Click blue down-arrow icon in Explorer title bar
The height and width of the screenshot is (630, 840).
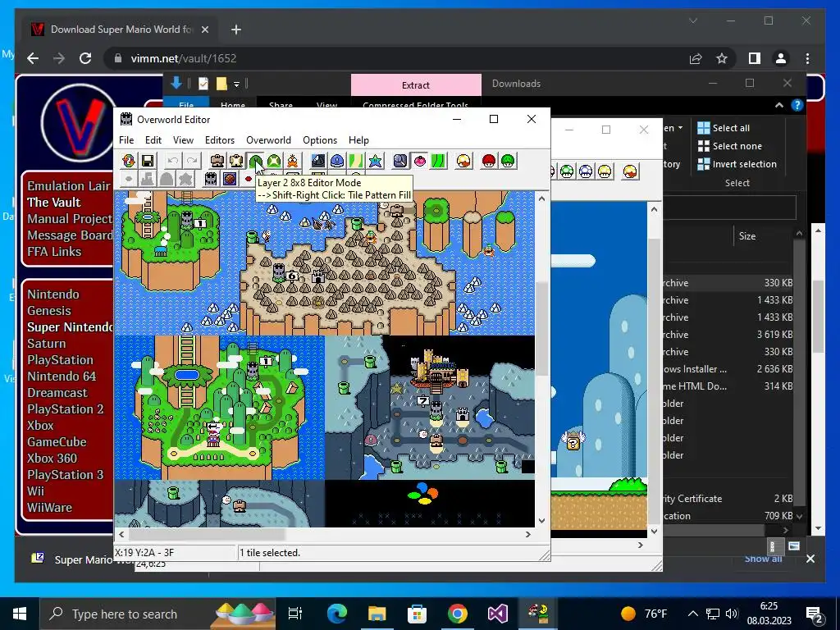(176, 83)
